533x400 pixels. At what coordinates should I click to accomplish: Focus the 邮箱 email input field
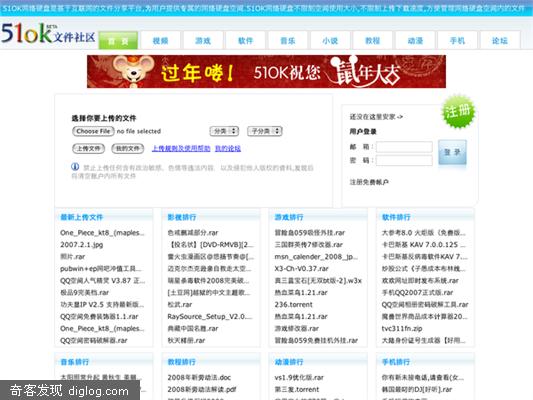click(x=404, y=147)
